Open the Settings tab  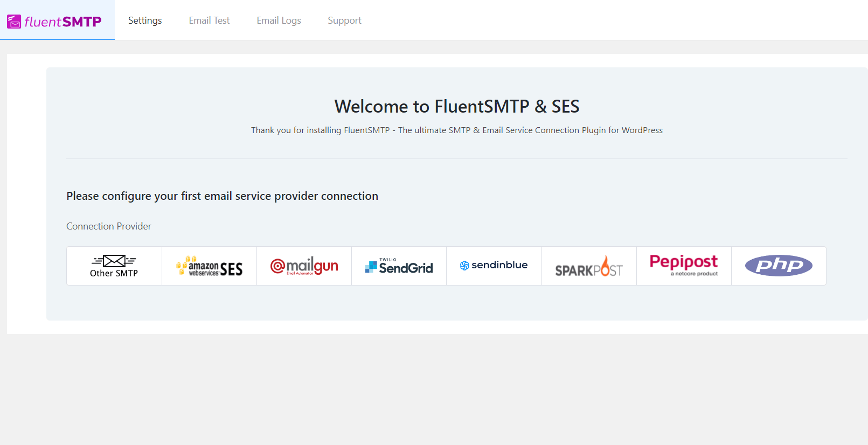pos(145,20)
